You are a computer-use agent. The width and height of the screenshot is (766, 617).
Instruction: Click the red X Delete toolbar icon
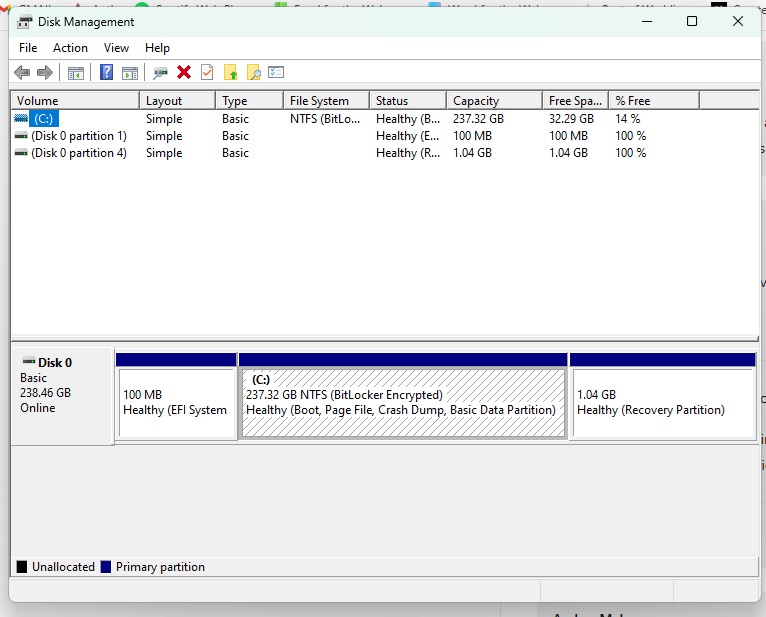click(184, 72)
